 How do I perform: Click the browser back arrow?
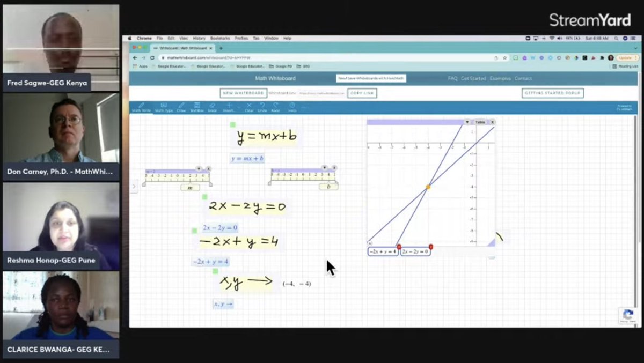[135, 57]
